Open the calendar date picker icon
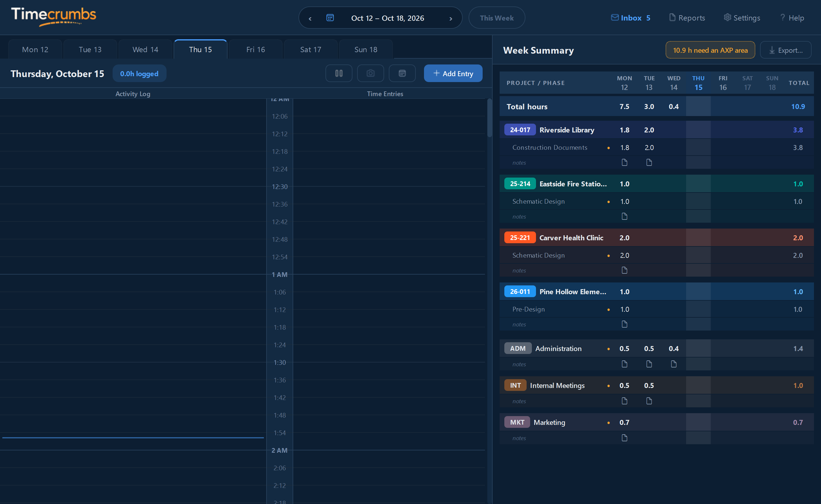The width and height of the screenshot is (821, 504). [330, 18]
